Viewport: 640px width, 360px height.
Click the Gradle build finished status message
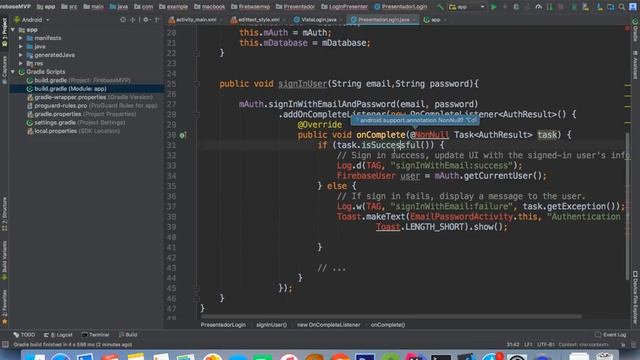[73, 344]
